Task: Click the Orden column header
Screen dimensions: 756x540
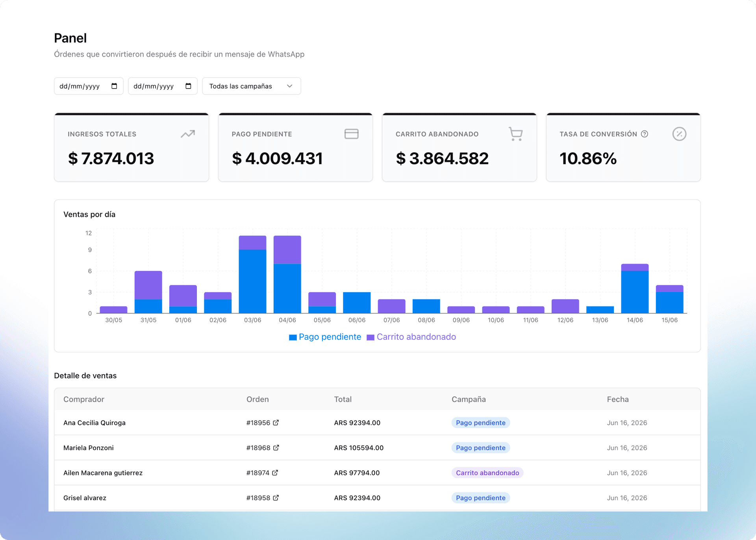Action: (258, 399)
